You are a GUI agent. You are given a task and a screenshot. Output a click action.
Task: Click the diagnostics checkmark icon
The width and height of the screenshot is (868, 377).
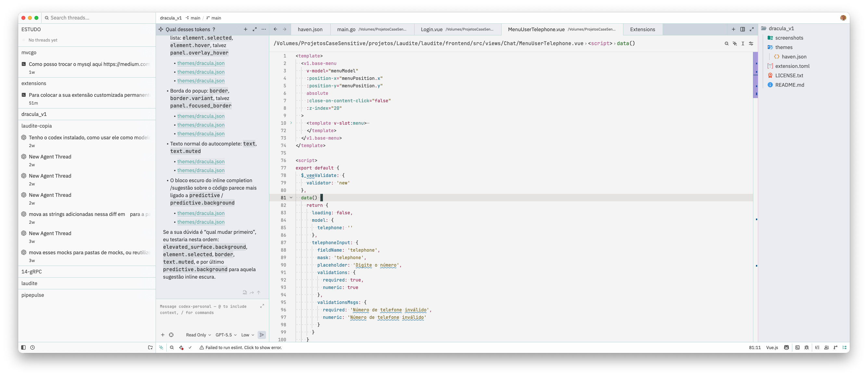tap(190, 347)
